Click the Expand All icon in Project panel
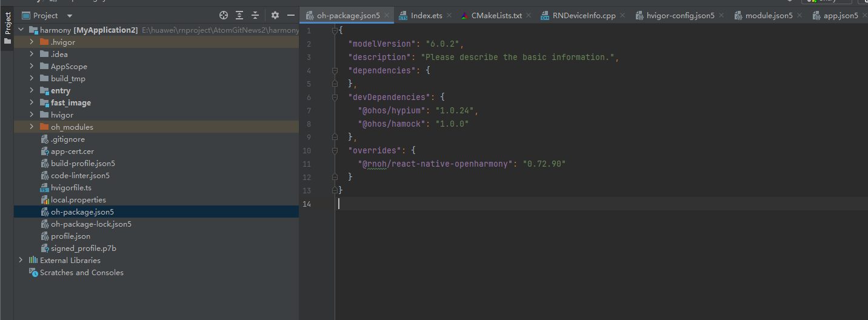 click(x=239, y=15)
